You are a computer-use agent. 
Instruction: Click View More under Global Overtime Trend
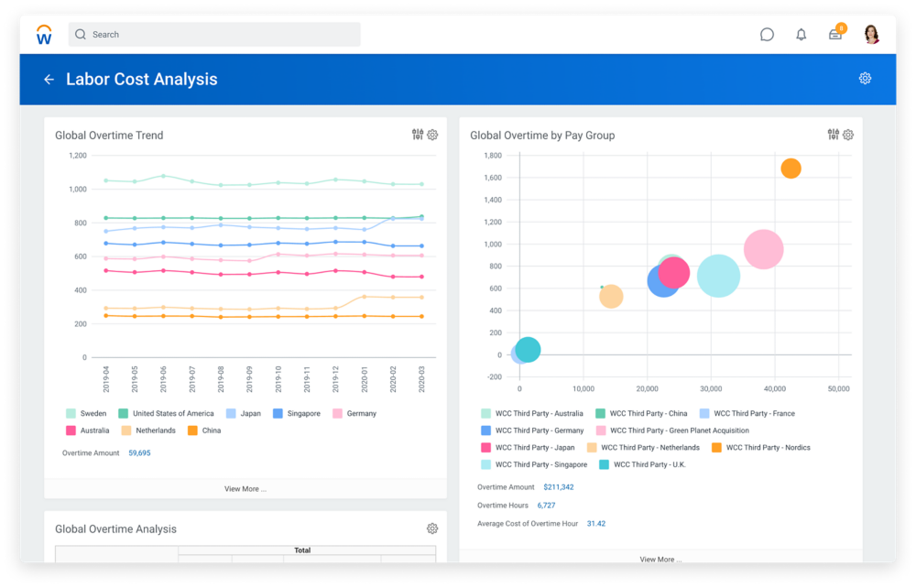(244, 488)
